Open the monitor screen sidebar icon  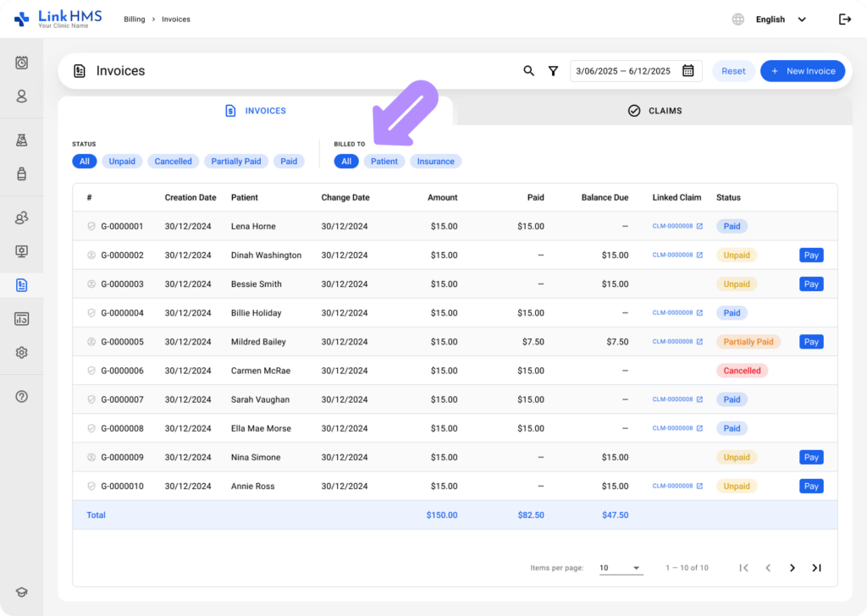(x=21, y=251)
